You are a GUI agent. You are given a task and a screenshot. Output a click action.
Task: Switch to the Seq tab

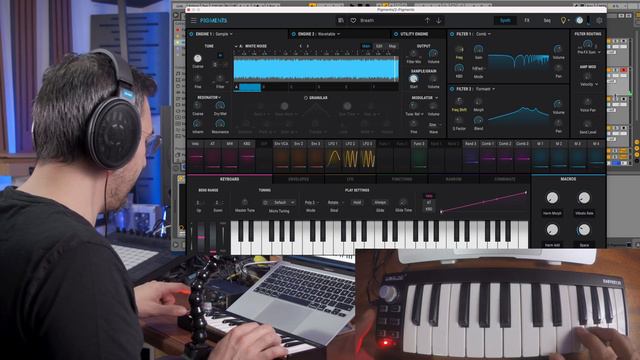(547, 20)
